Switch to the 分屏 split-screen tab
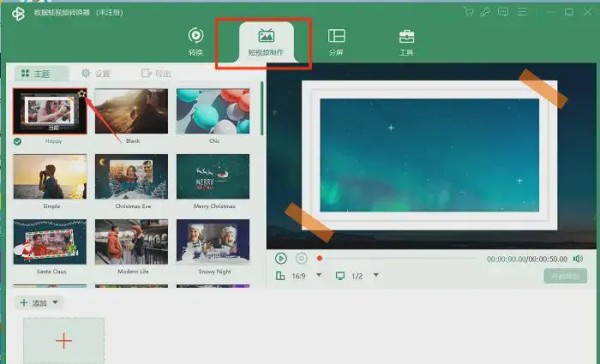 pos(336,42)
